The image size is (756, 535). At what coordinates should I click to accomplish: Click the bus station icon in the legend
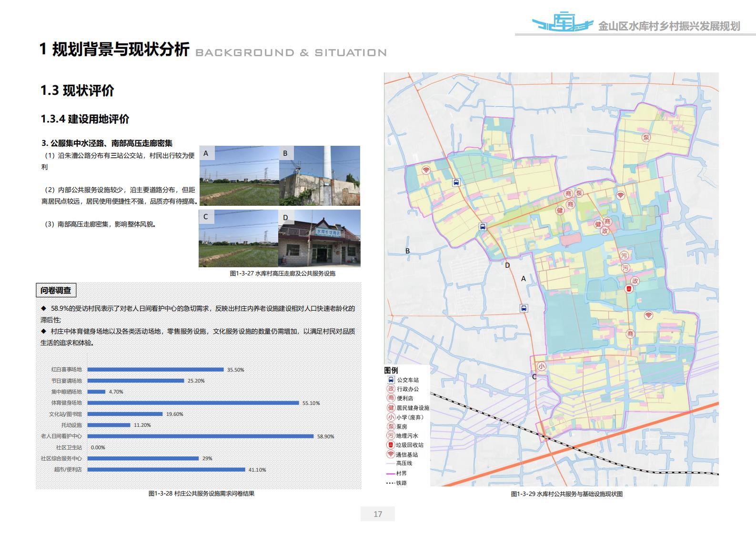click(391, 380)
